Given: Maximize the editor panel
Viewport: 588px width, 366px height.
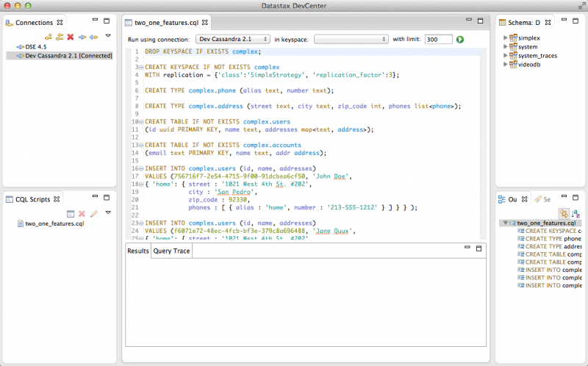Looking at the screenshot, I should [x=481, y=21].
